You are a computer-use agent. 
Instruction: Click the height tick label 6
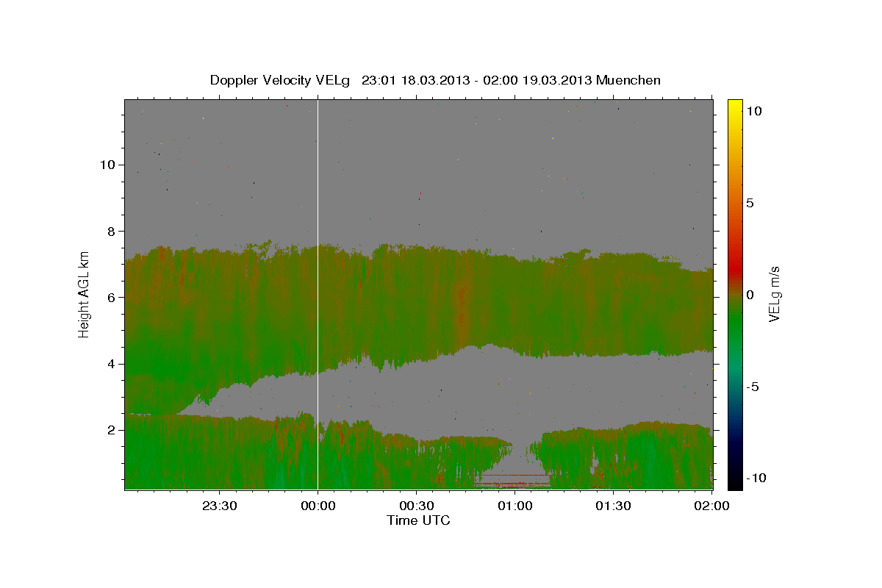(x=111, y=297)
